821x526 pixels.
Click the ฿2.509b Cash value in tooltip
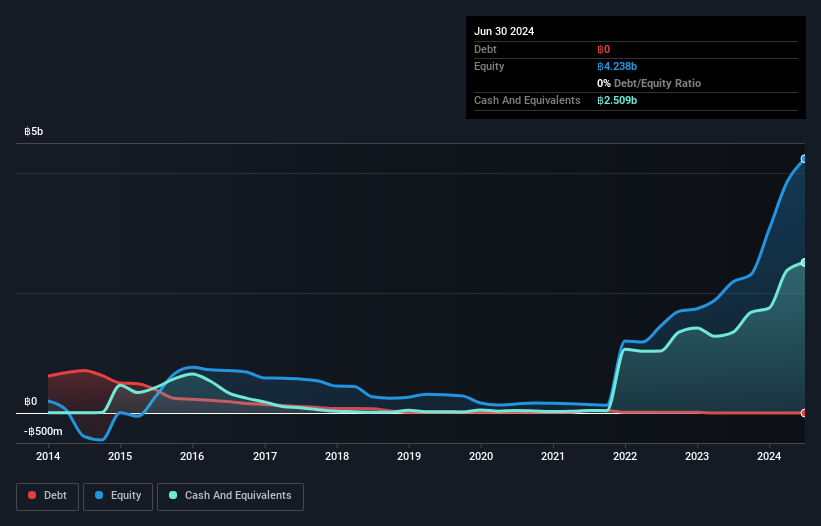point(617,100)
